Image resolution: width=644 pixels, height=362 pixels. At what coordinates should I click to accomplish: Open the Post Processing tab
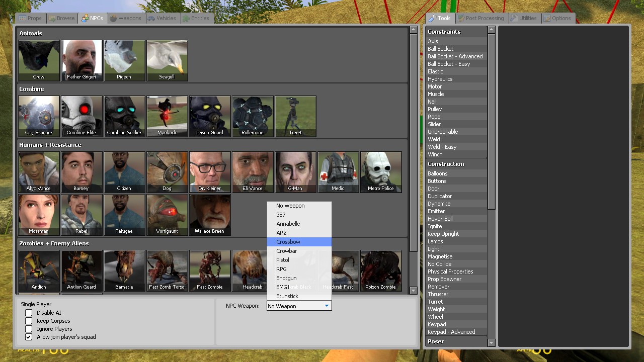click(480, 18)
